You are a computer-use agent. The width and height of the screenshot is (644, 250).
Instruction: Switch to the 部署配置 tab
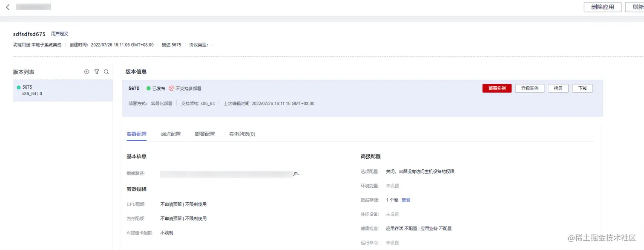pos(205,134)
